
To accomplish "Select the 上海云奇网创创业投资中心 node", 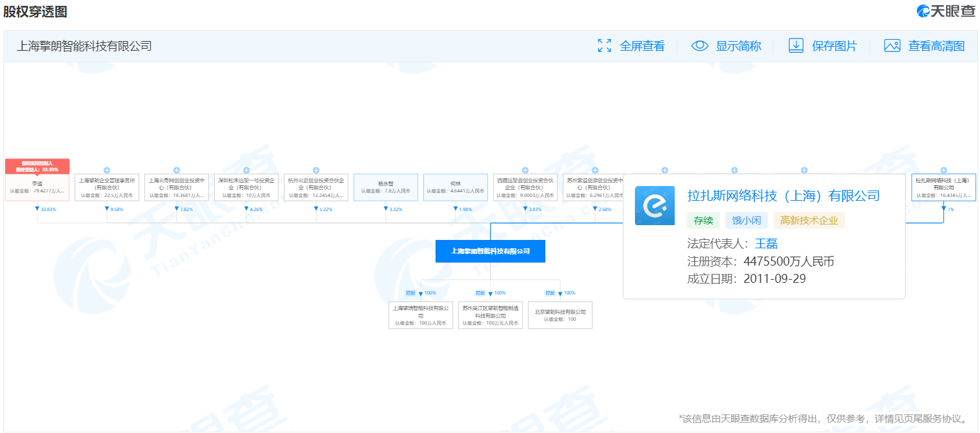I will [x=176, y=187].
